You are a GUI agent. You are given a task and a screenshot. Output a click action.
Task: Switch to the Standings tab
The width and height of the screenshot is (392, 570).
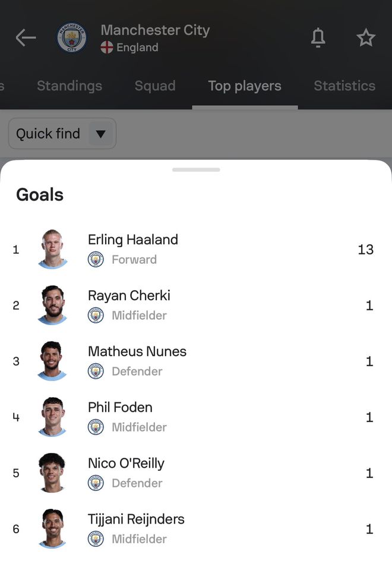(69, 86)
